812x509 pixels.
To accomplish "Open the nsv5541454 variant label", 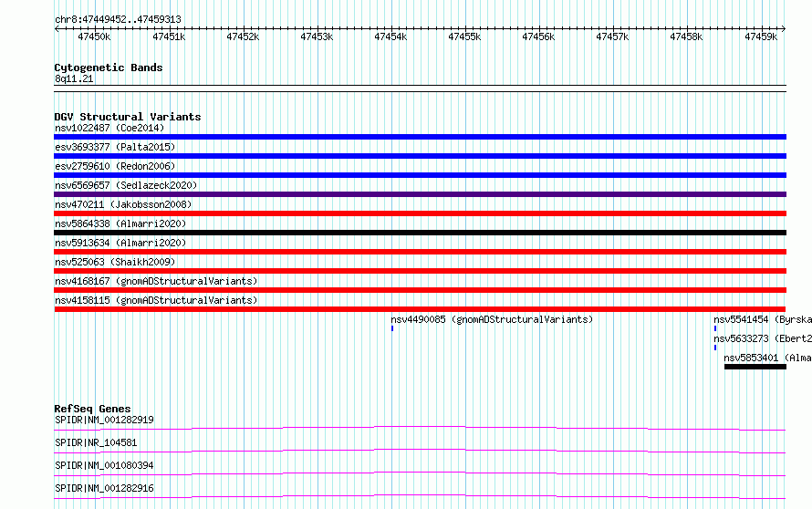I will pyautogui.click(x=763, y=319).
